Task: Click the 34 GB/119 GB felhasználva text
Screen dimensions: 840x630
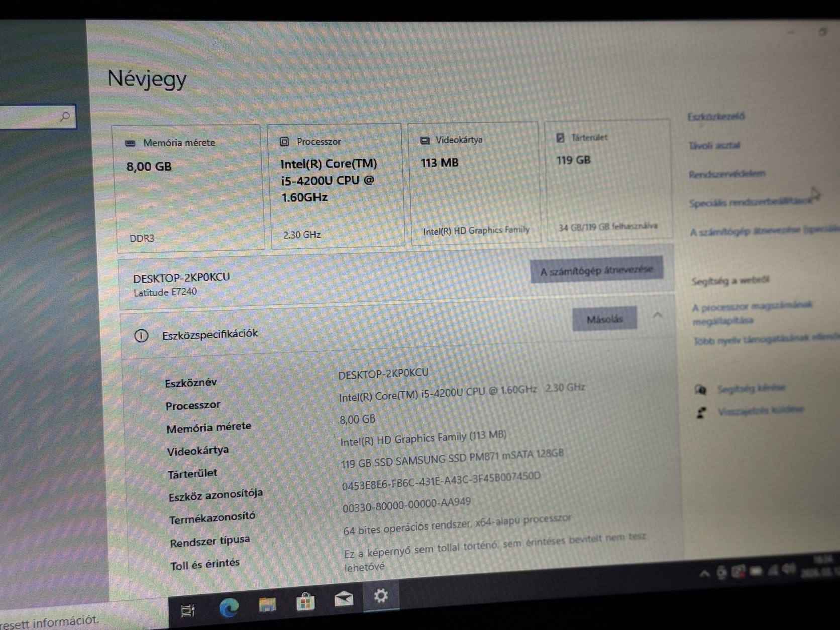Action: point(608,227)
